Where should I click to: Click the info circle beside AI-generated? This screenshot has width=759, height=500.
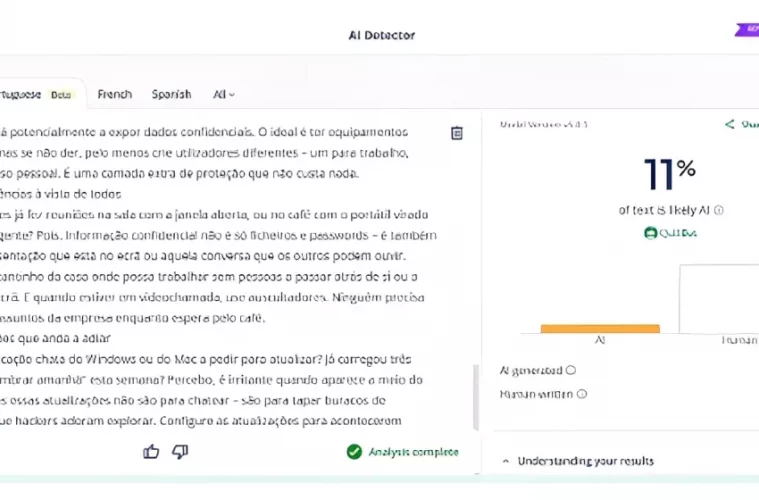click(571, 370)
